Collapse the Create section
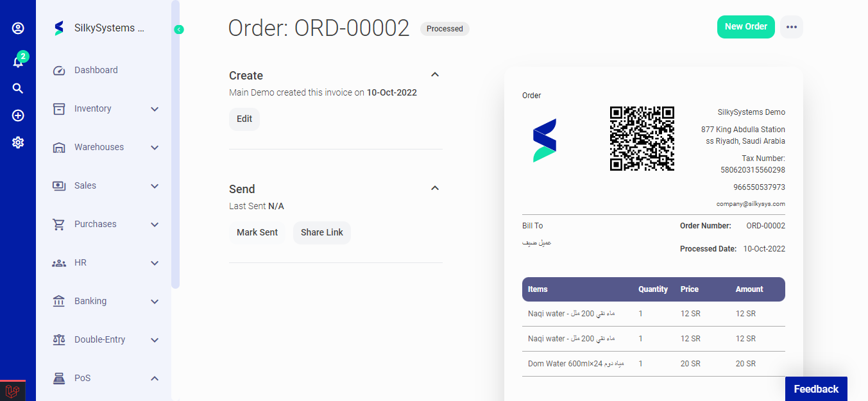Screen dimensions: 868x401 coord(434,74)
